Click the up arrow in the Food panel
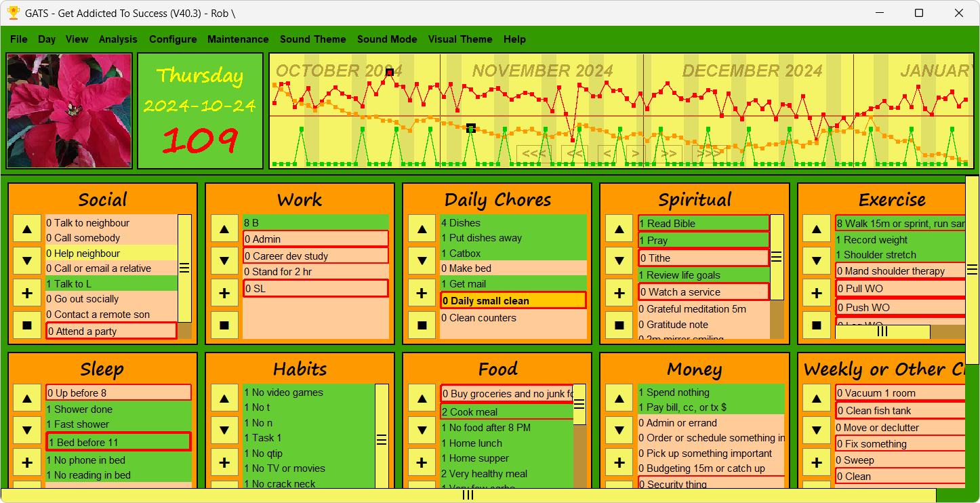The height and width of the screenshot is (503, 980). (422, 399)
